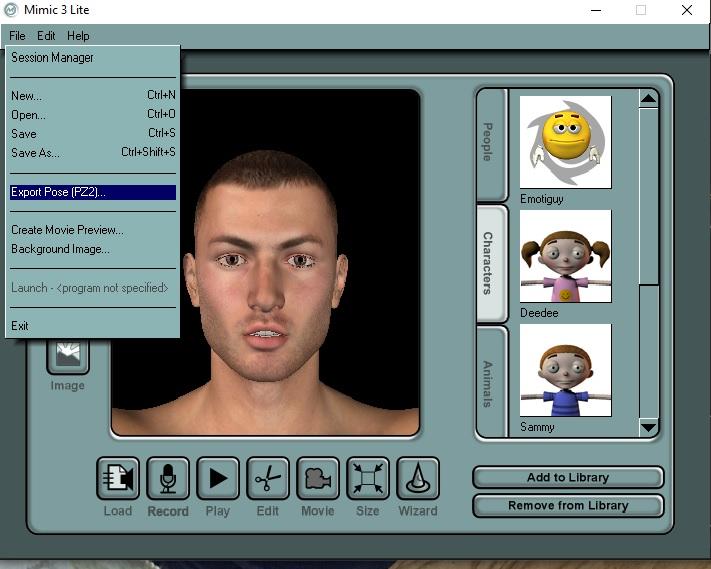The width and height of the screenshot is (711, 569).
Task: Choose Create Movie Preview... menu item
Action: point(93,230)
